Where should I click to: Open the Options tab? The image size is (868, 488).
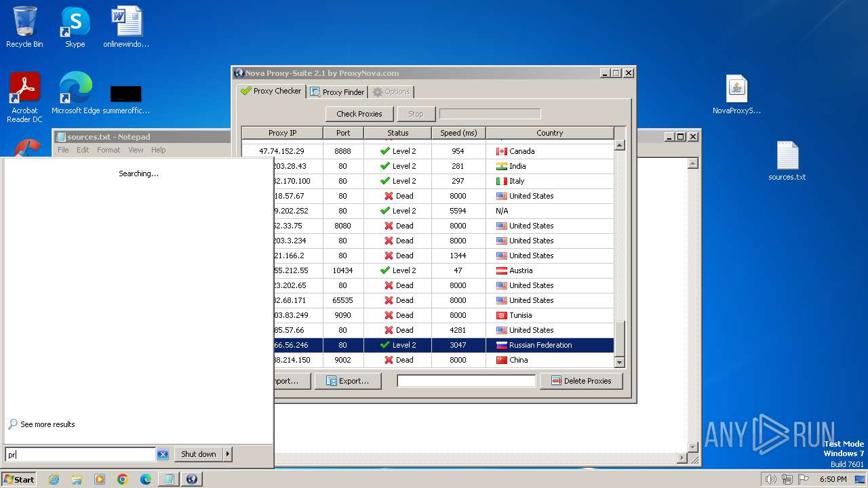click(391, 91)
